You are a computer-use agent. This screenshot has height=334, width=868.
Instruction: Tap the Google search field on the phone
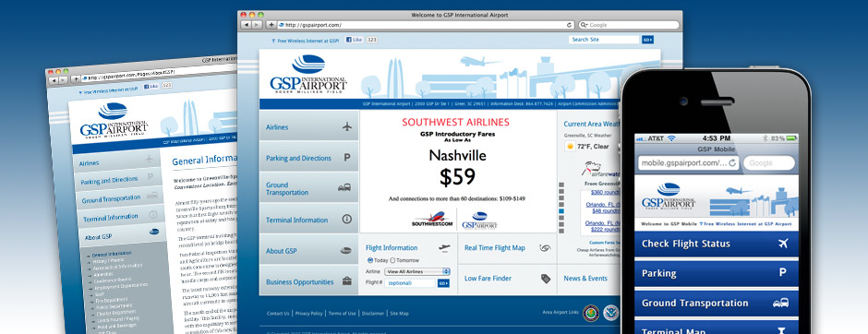tap(769, 162)
